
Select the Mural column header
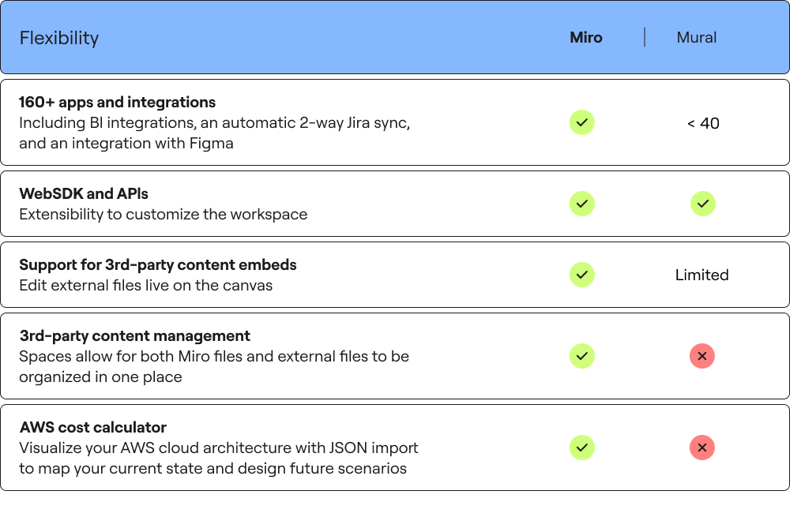coord(696,38)
